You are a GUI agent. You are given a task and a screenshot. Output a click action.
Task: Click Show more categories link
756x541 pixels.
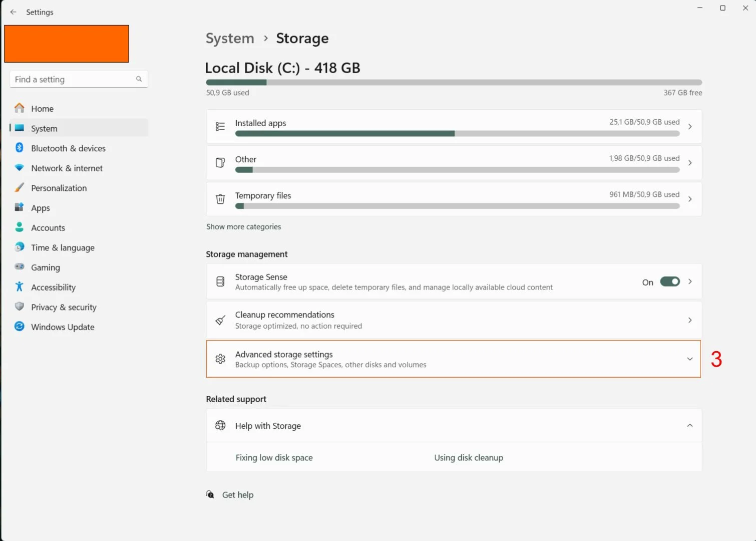point(244,226)
